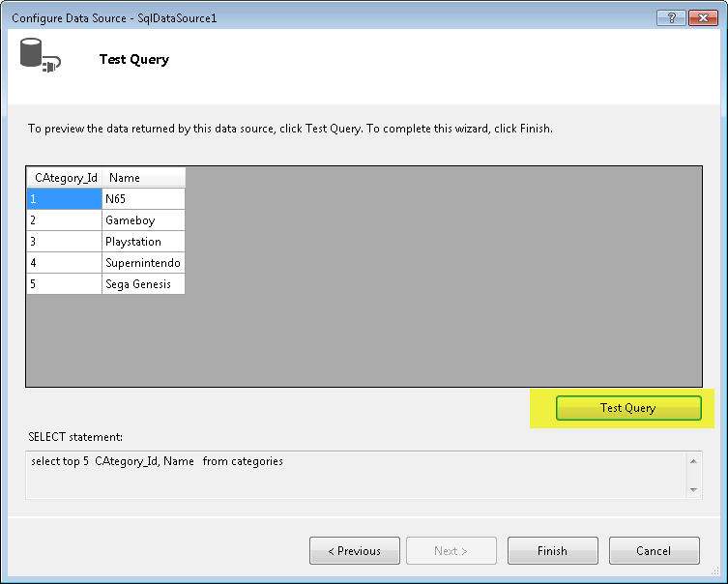Click the Sega Genesis cell
Image resolution: width=728 pixels, height=584 pixels.
[143, 284]
